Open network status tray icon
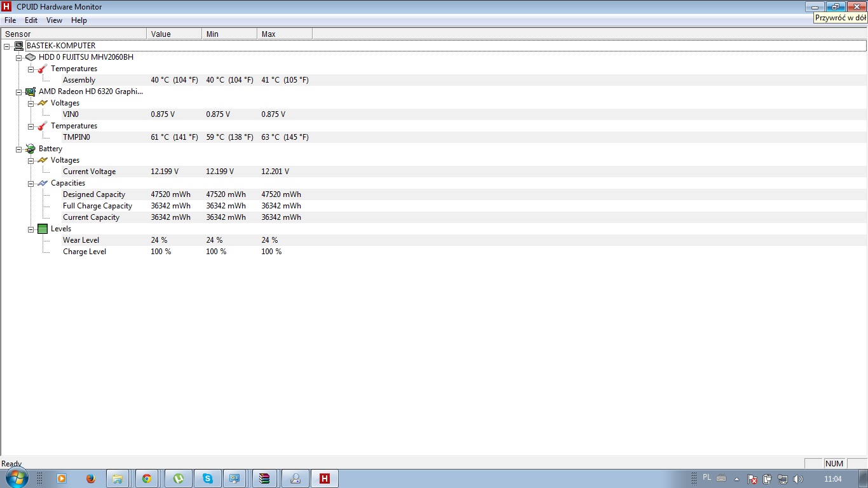This screenshot has width=868, height=488. point(783,479)
